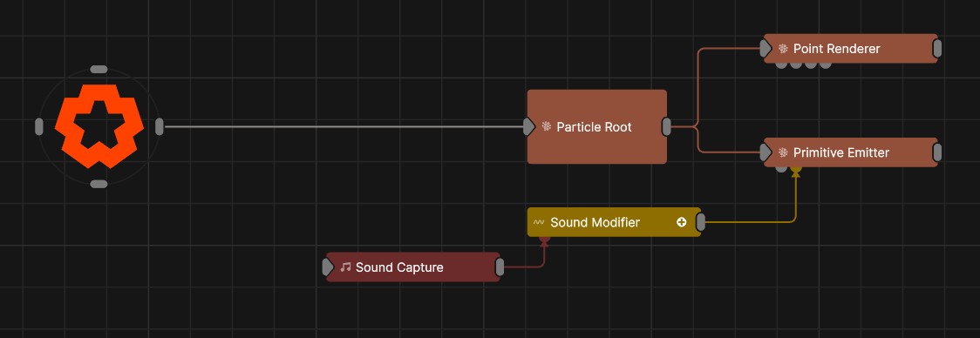Click Primitive Emitter's right output connector

click(x=937, y=152)
